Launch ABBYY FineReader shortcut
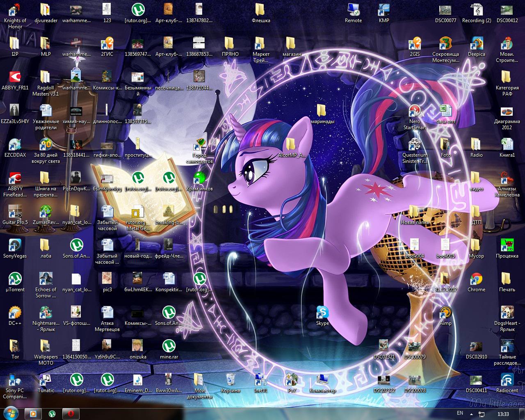Image resolution: width=525 pixels, height=420 pixels. pyautogui.click(x=15, y=184)
